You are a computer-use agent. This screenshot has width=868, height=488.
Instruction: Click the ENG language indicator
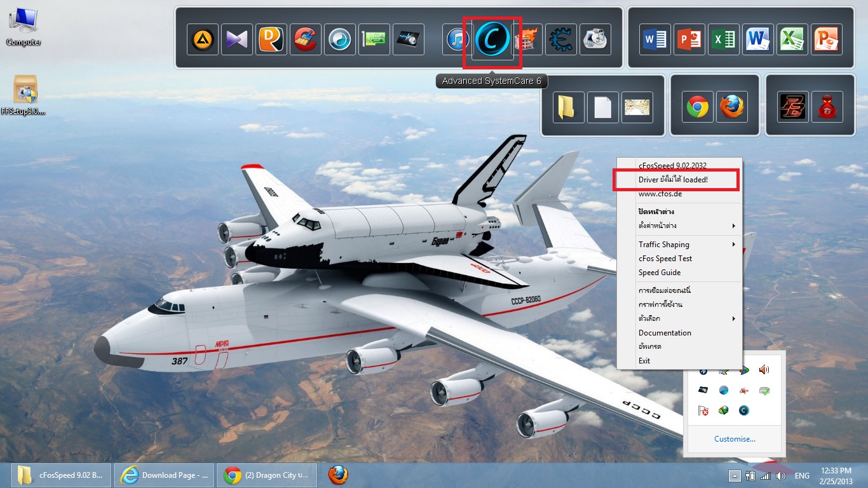[x=802, y=475]
